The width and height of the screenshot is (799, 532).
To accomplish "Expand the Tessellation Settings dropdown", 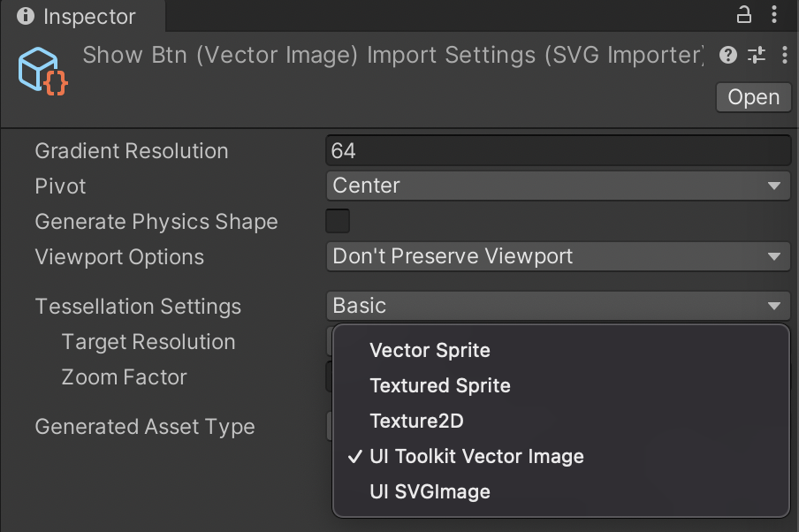I will pyautogui.click(x=557, y=306).
